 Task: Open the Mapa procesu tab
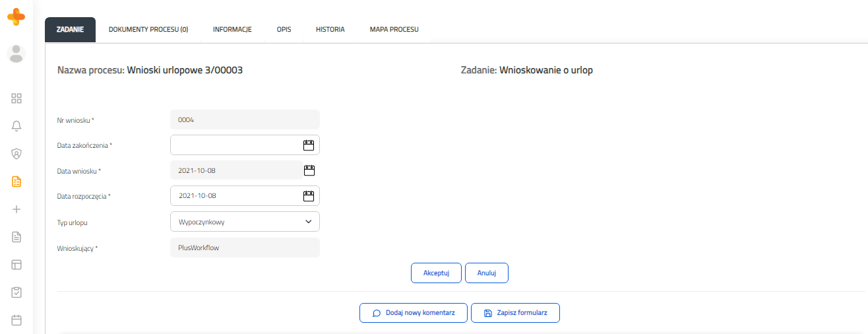[394, 30]
